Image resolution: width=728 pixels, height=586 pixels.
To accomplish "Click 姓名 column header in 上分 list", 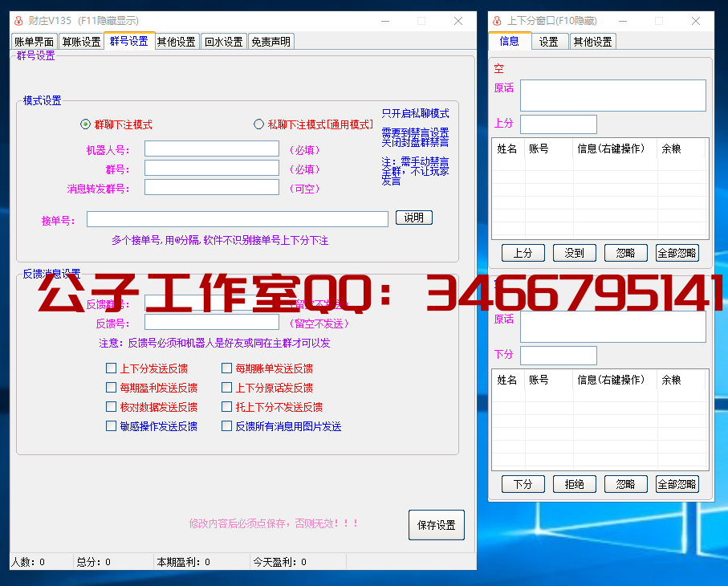I will coord(508,149).
